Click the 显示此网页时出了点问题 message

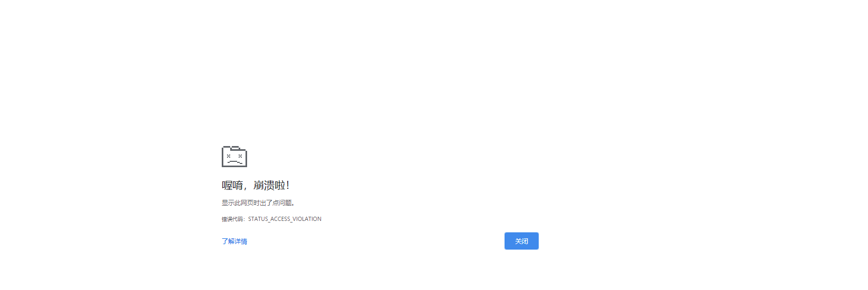258,203
